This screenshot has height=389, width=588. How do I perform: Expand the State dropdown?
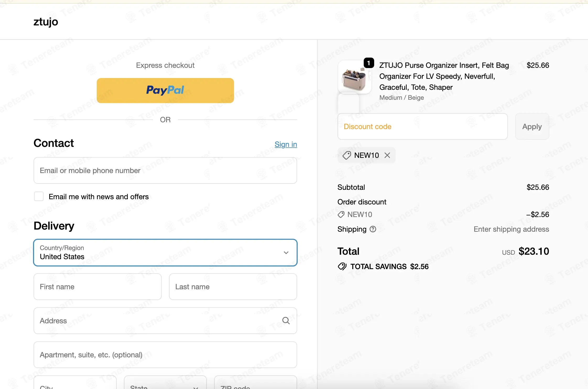tap(165, 382)
